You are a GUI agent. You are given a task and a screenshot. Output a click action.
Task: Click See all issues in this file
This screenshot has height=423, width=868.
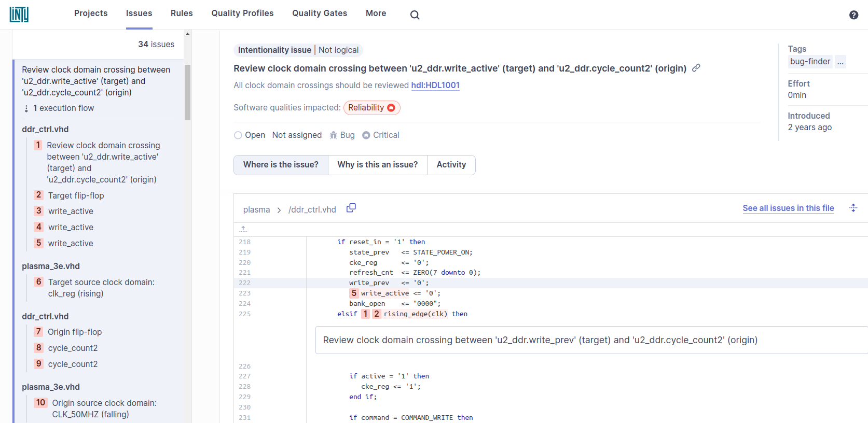pos(788,208)
